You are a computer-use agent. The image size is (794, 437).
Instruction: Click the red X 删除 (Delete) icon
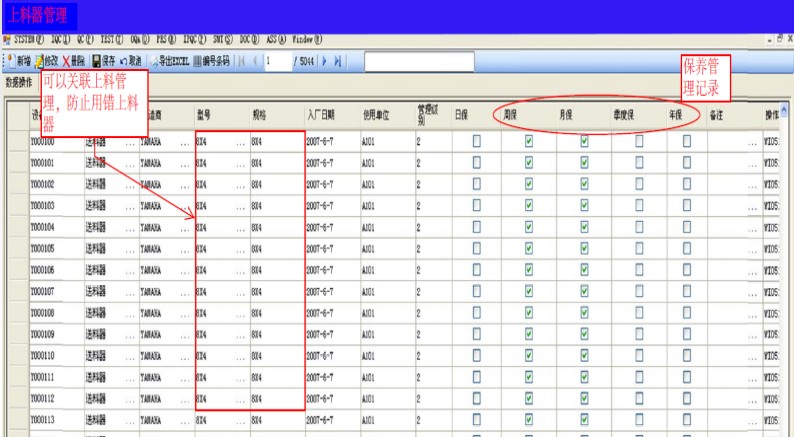(66, 61)
